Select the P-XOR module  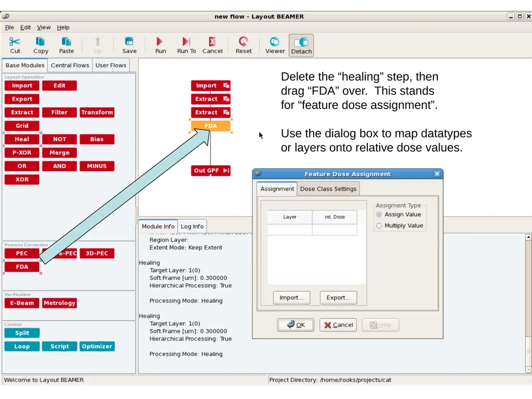[x=22, y=153]
